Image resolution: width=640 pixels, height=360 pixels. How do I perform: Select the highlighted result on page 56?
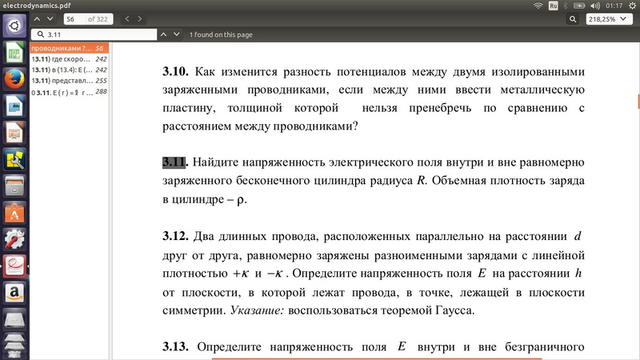tap(69, 48)
